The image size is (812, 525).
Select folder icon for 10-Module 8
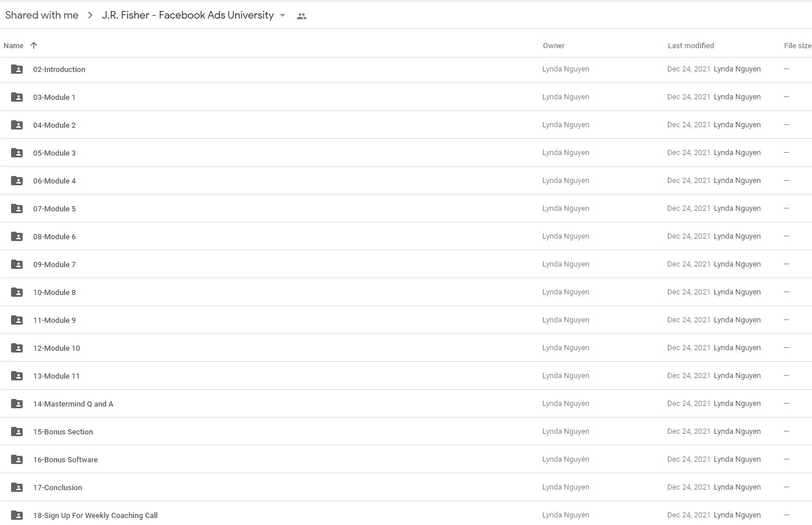tap(17, 292)
